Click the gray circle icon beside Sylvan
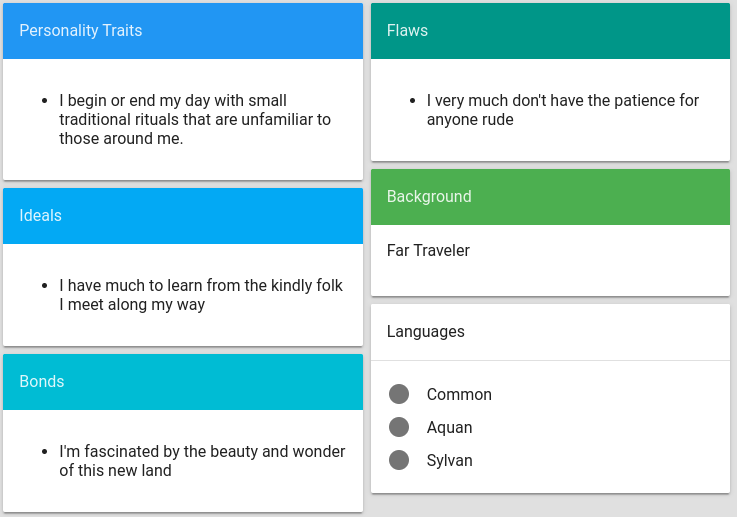 click(x=399, y=460)
